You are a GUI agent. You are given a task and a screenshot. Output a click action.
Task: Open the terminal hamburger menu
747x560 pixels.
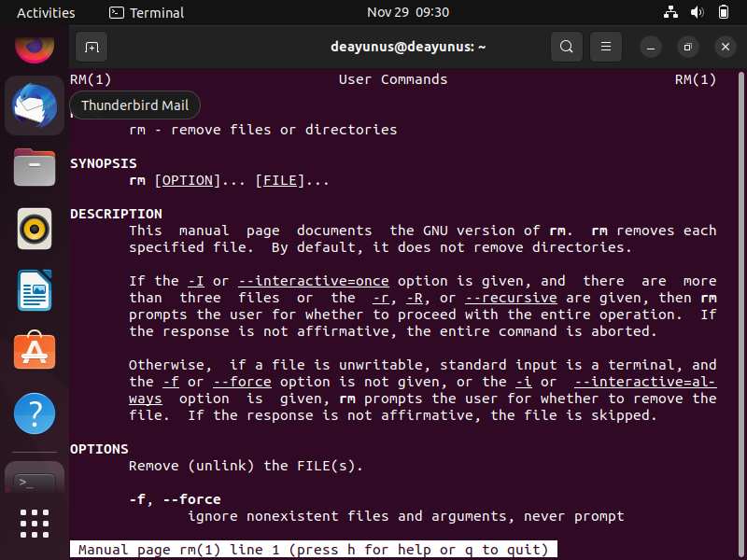[605, 47]
